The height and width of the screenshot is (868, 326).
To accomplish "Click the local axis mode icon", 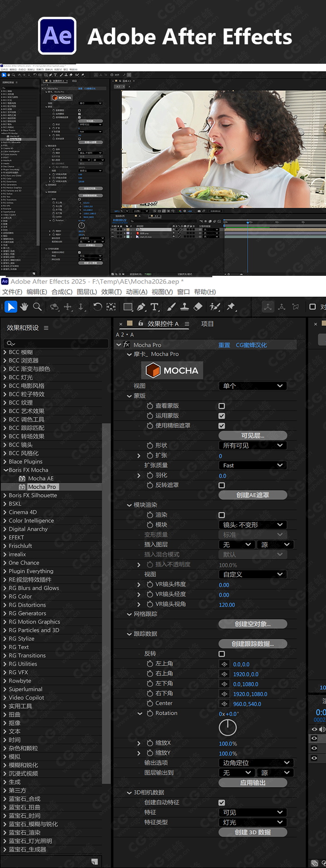I will pyautogui.click(x=268, y=307).
